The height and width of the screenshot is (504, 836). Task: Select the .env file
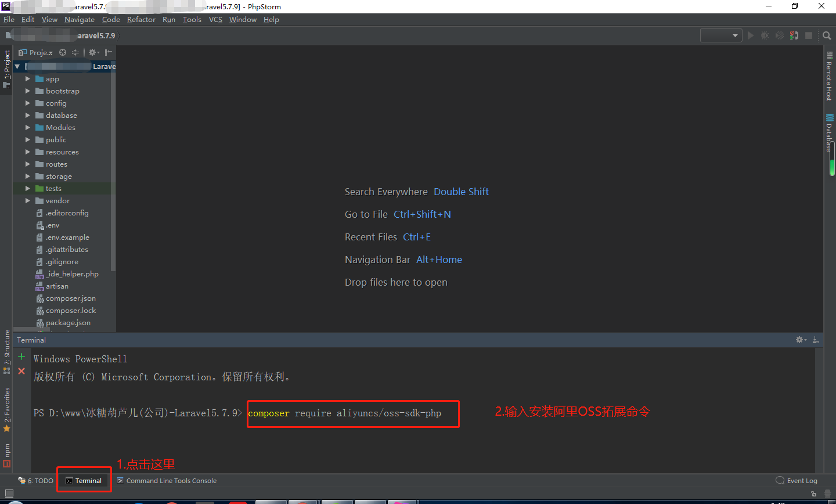point(52,225)
